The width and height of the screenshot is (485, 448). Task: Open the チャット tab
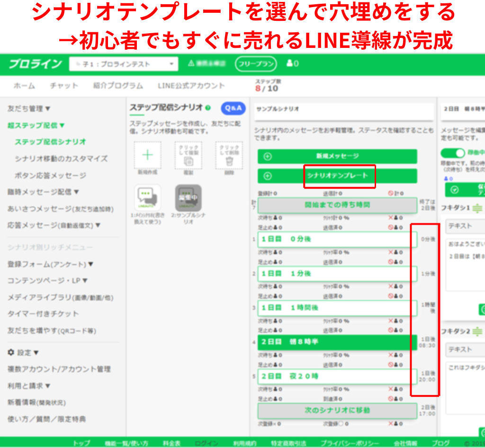click(64, 86)
